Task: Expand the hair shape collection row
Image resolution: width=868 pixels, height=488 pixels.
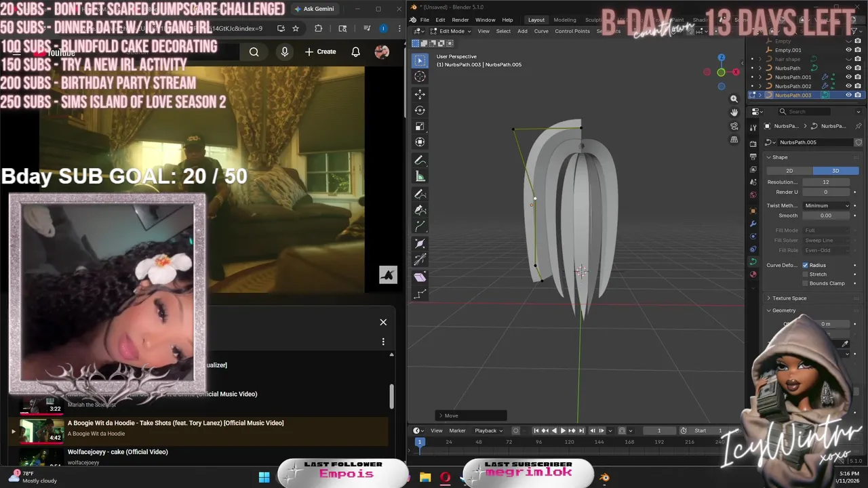Action: click(759, 59)
